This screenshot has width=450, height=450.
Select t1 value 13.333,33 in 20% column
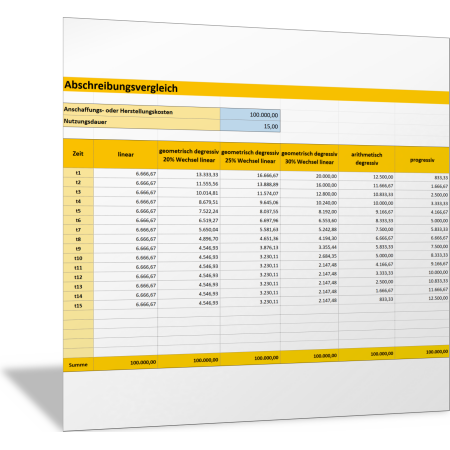point(189,174)
